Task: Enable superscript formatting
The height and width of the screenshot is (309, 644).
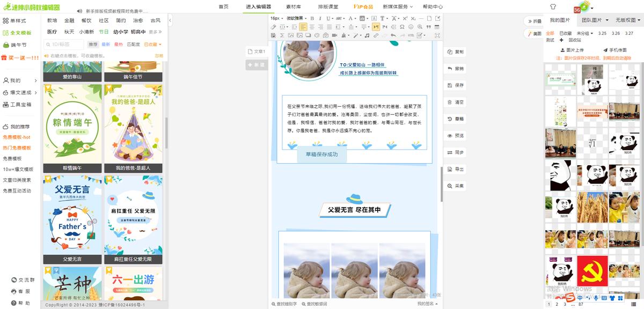Action: [405, 19]
